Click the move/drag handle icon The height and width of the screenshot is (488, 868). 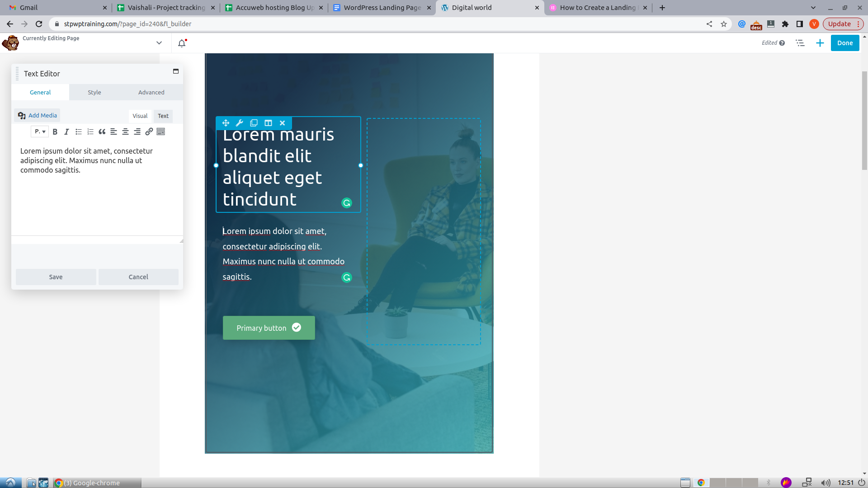(x=225, y=123)
